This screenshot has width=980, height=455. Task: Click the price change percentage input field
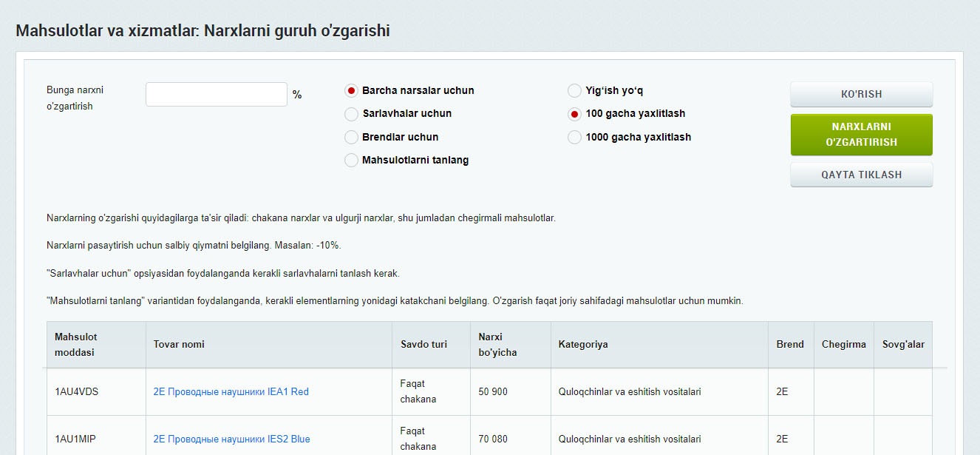(x=216, y=95)
